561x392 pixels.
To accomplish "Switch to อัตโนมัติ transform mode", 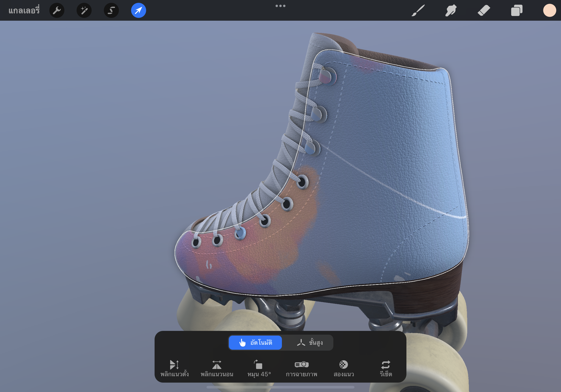I will click(x=255, y=342).
